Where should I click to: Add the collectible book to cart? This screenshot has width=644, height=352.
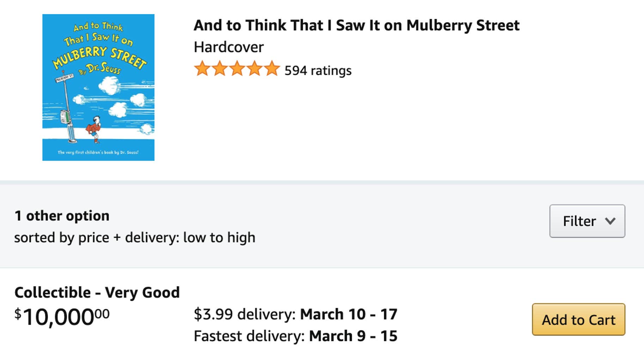(x=578, y=320)
